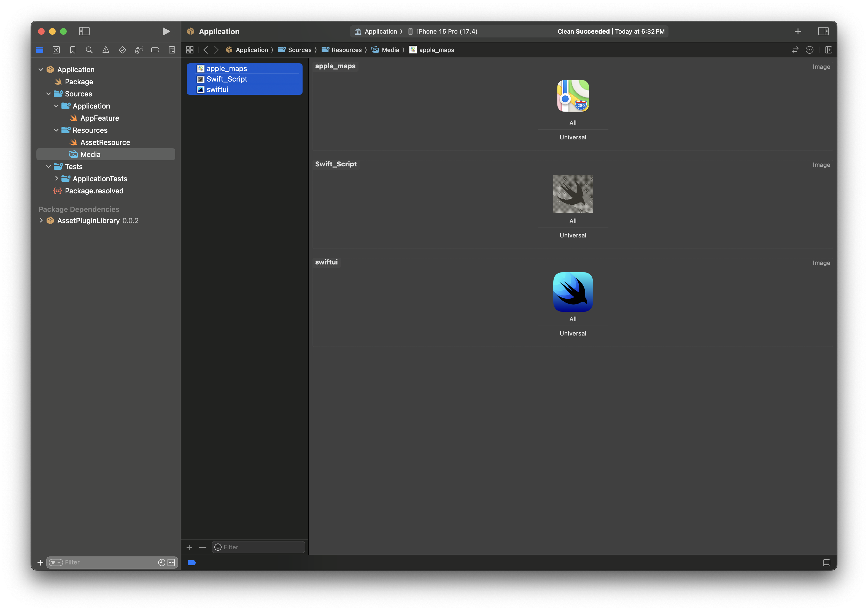Go back in editor history
This screenshot has width=868, height=611.
point(206,50)
